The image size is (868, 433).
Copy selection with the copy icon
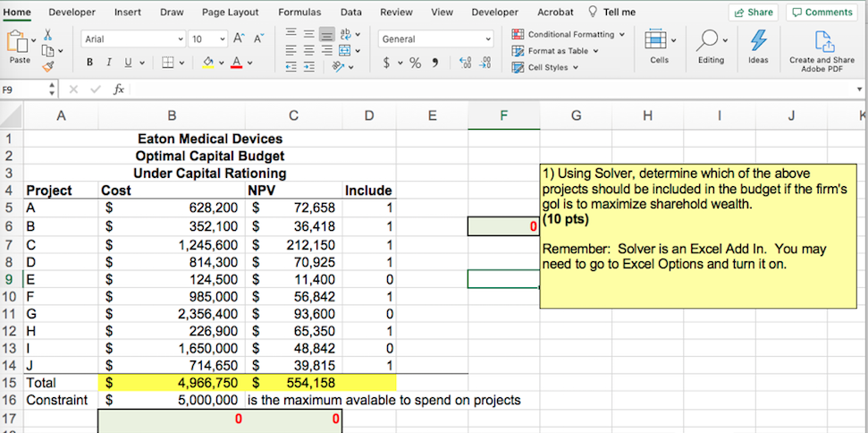coord(48,51)
